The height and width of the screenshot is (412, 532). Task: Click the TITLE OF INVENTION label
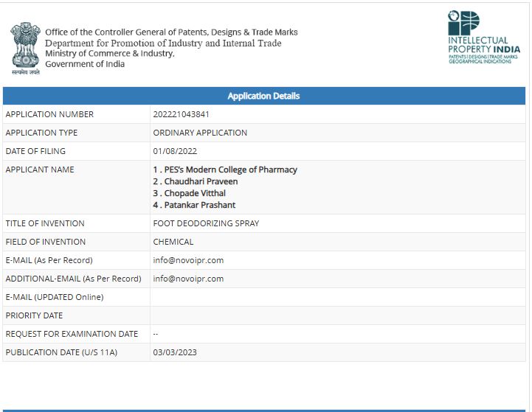coord(45,223)
